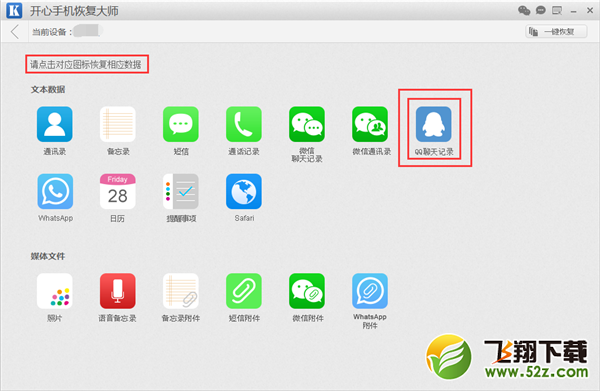The image size is (600, 391).
Task: Choose the 短信附件 SMS attachment icon
Action: (244, 291)
